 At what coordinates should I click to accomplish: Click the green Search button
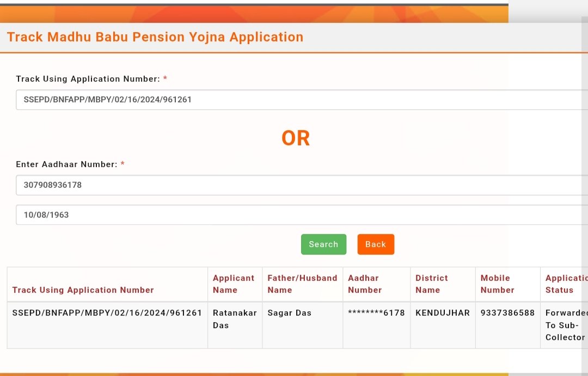(323, 244)
